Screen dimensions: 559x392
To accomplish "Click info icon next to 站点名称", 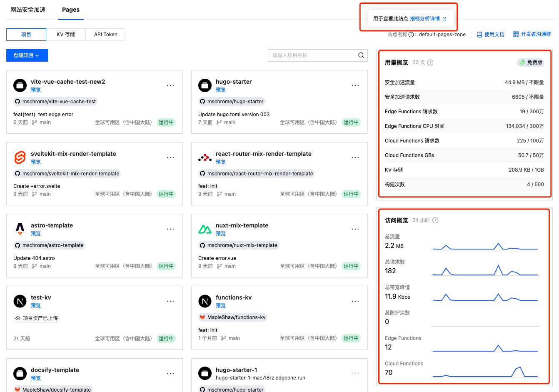I will pyautogui.click(x=411, y=35).
